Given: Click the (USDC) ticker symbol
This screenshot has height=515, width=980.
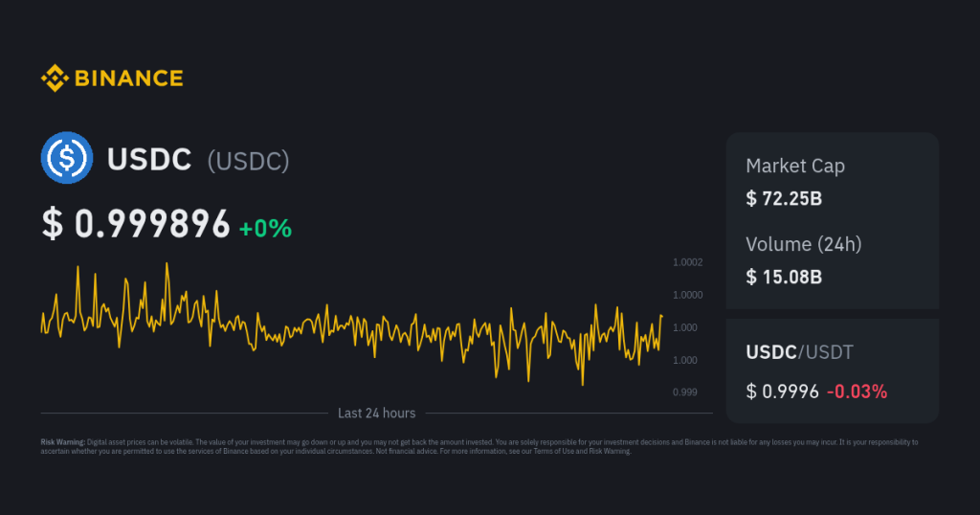Looking at the screenshot, I should tap(248, 161).
